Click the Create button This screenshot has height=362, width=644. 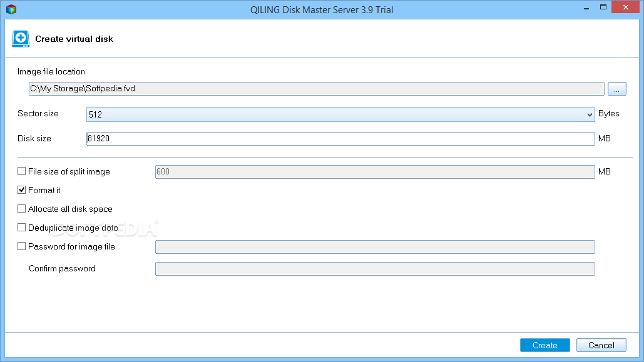coord(544,345)
